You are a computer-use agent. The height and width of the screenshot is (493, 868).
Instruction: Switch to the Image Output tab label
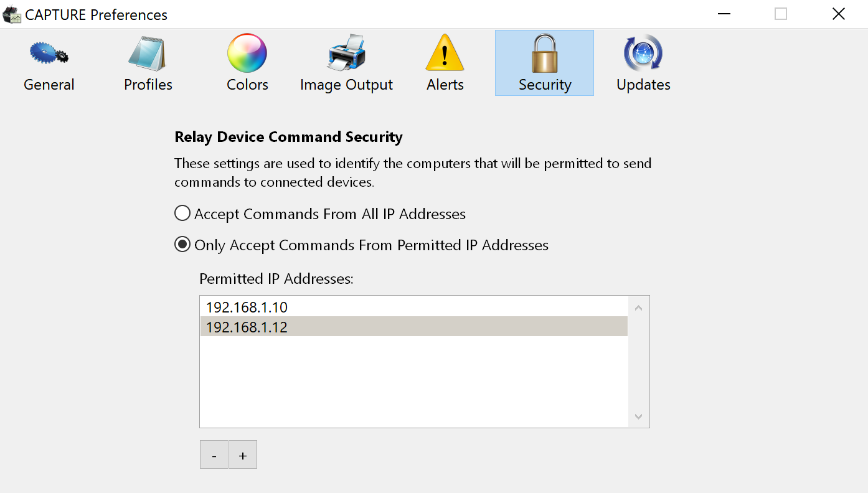(346, 85)
